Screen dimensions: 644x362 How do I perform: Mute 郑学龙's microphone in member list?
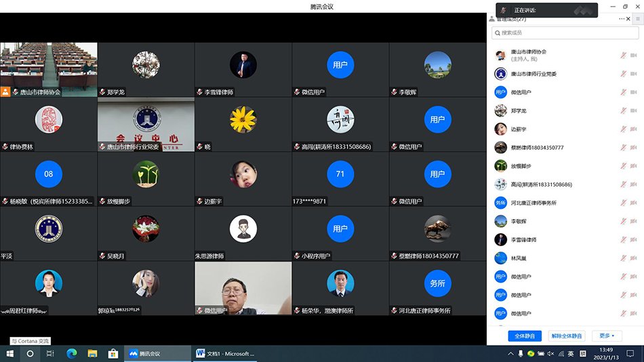pos(623,110)
